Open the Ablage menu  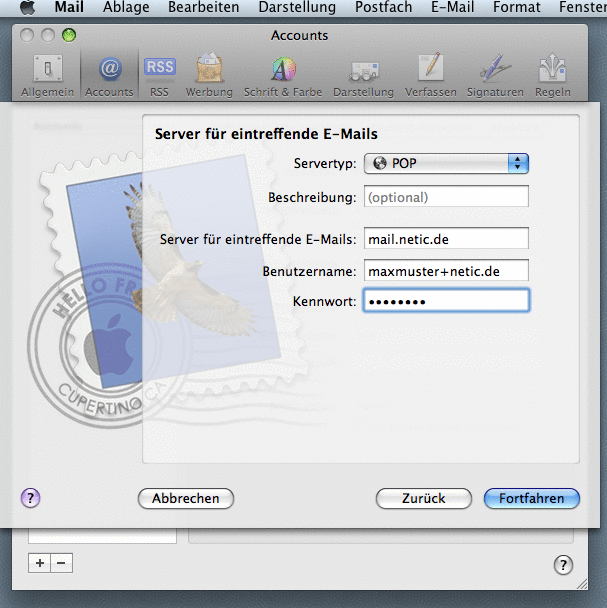(x=126, y=7)
